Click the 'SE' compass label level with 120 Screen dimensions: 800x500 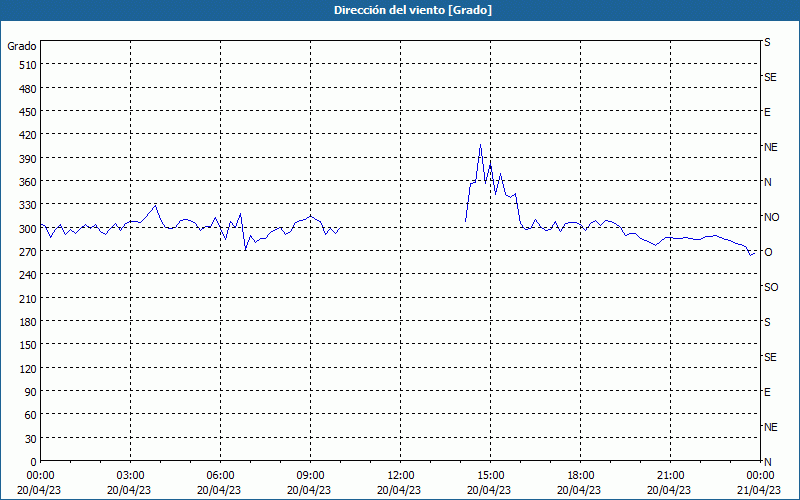tap(770, 357)
